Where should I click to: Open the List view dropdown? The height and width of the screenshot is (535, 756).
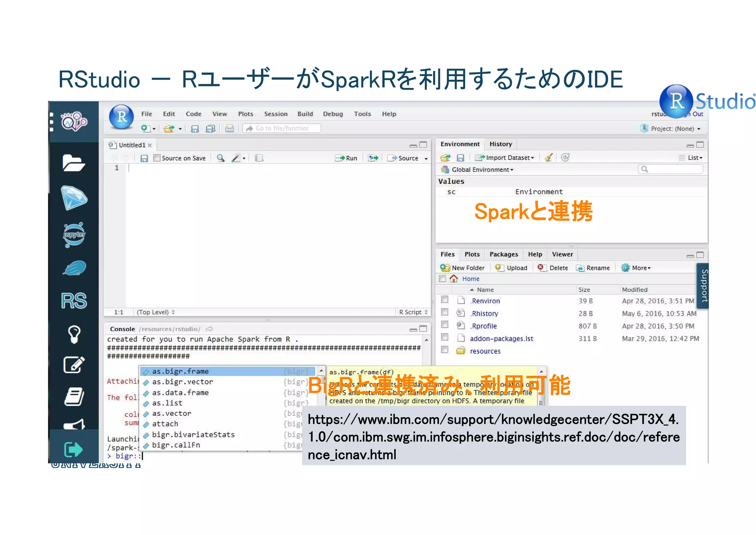pos(690,158)
